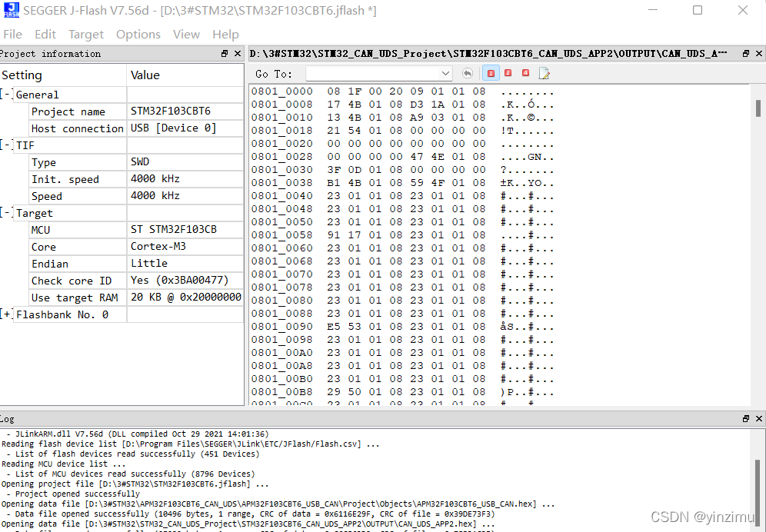Close the hex data file panel
Viewport: 766px width, 532px height.
759,54
